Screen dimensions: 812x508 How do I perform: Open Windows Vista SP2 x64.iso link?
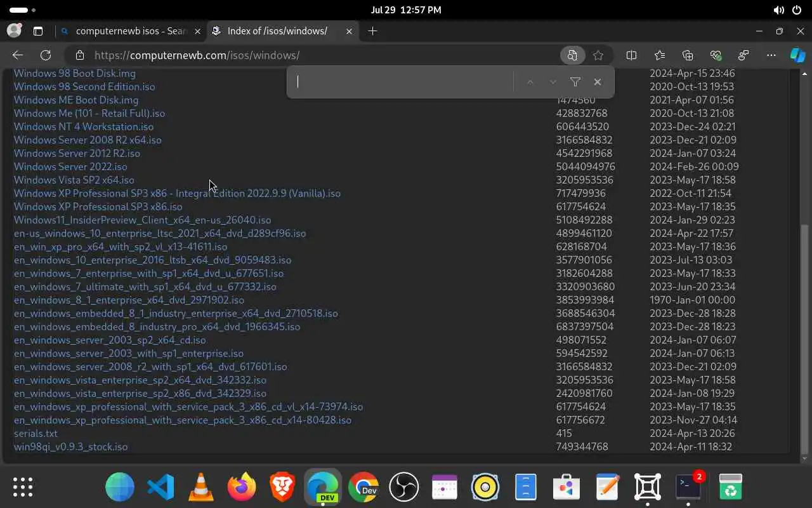pos(74,180)
